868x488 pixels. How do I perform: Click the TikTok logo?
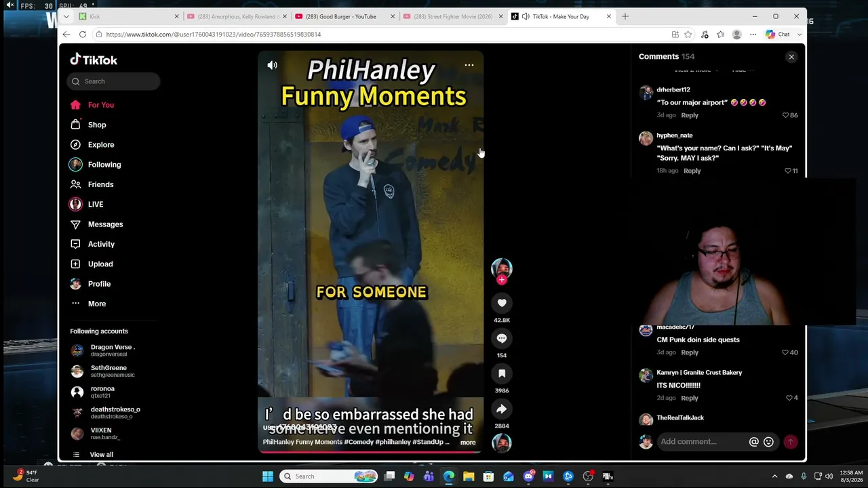point(94,60)
